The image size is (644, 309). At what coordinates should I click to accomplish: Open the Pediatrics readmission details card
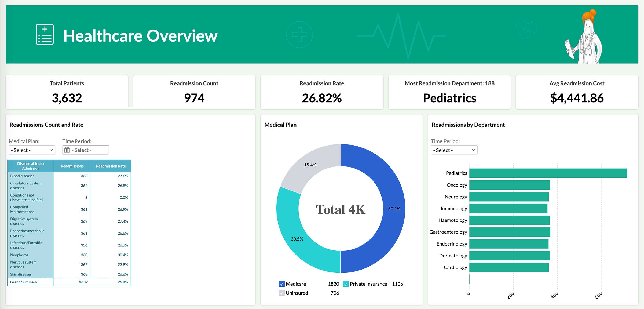449,92
